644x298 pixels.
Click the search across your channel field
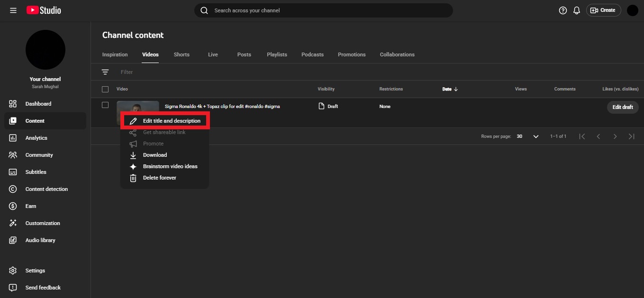pyautogui.click(x=324, y=10)
